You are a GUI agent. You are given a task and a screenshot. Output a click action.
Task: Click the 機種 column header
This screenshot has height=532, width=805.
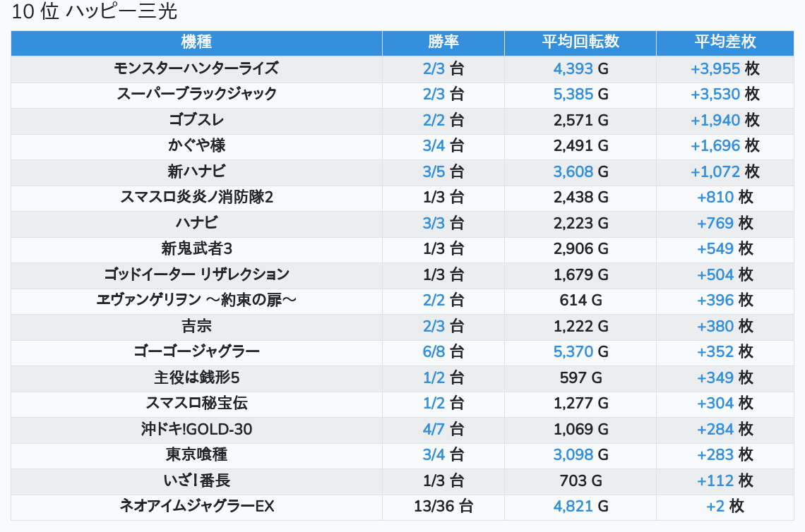(x=196, y=42)
